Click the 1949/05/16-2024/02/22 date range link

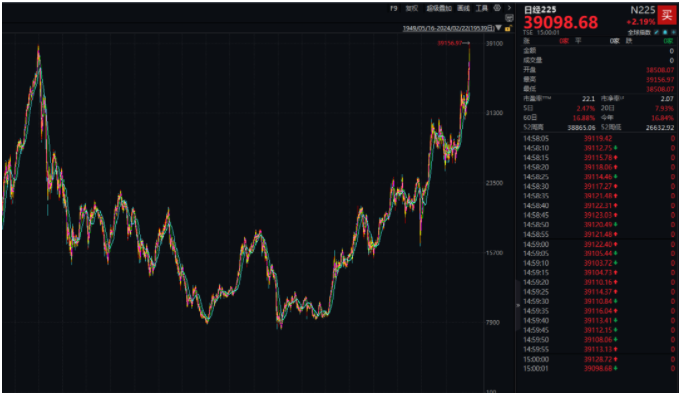coord(448,28)
